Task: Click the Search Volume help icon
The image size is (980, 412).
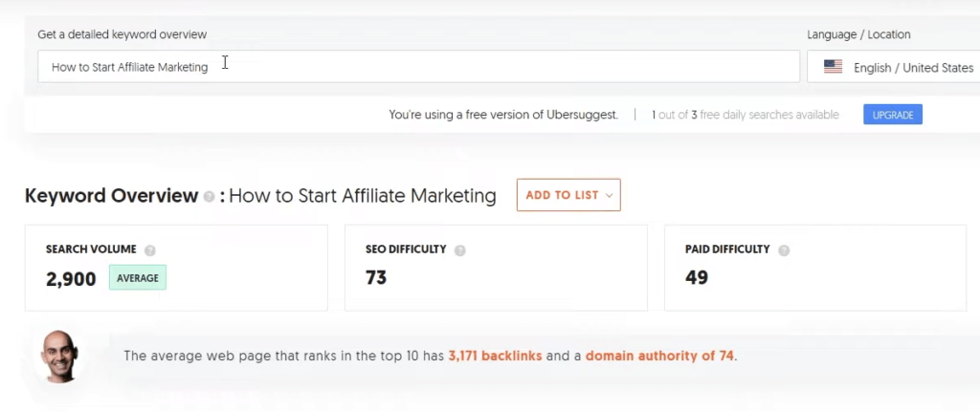Action: point(150,250)
